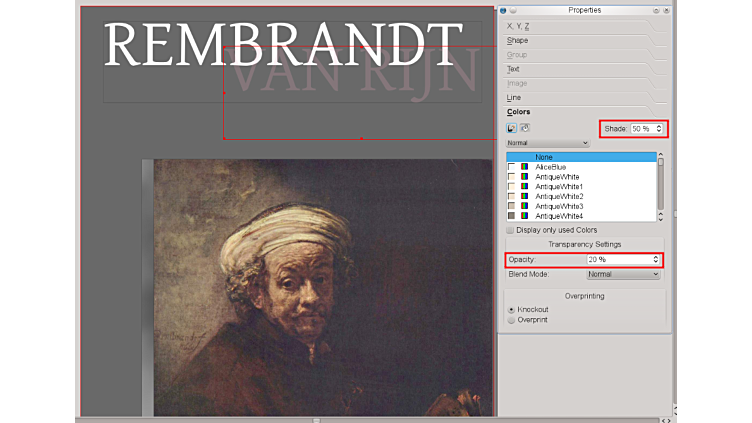This screenshot has height=423, width=752.
Task: Expand the X, Y, Z tab
Action: pyautogui.click(x=519, y=26)
